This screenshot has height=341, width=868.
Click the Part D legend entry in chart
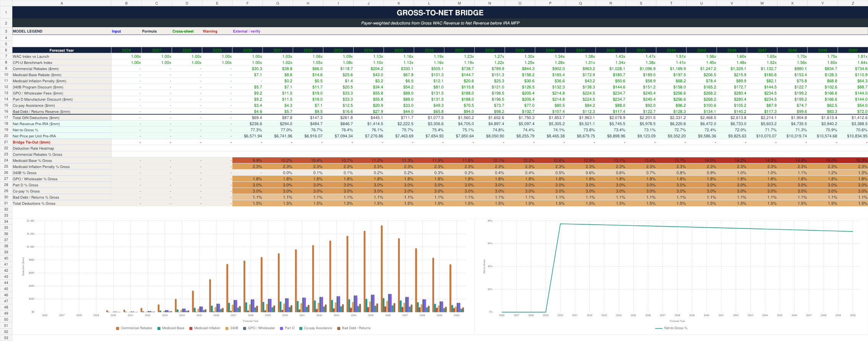tap(287, 328)
